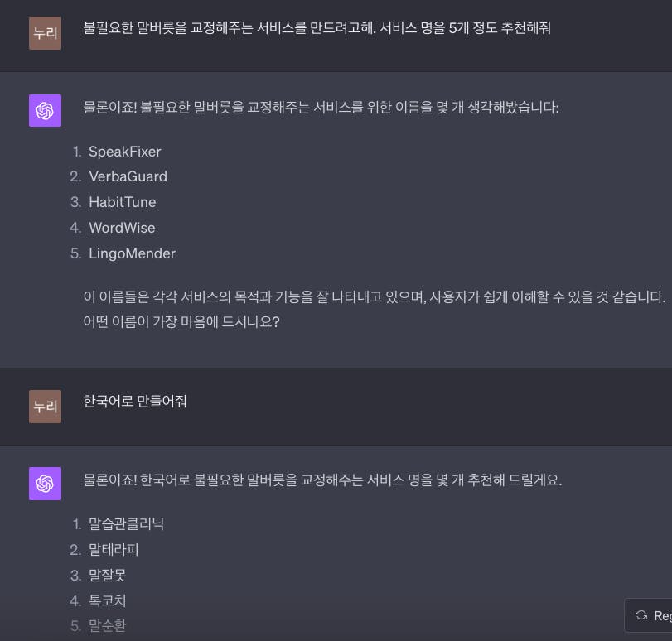Screen dimensions: 672x641
Task: Click the 톡코치 suggestion
Action: pos(107,600)
